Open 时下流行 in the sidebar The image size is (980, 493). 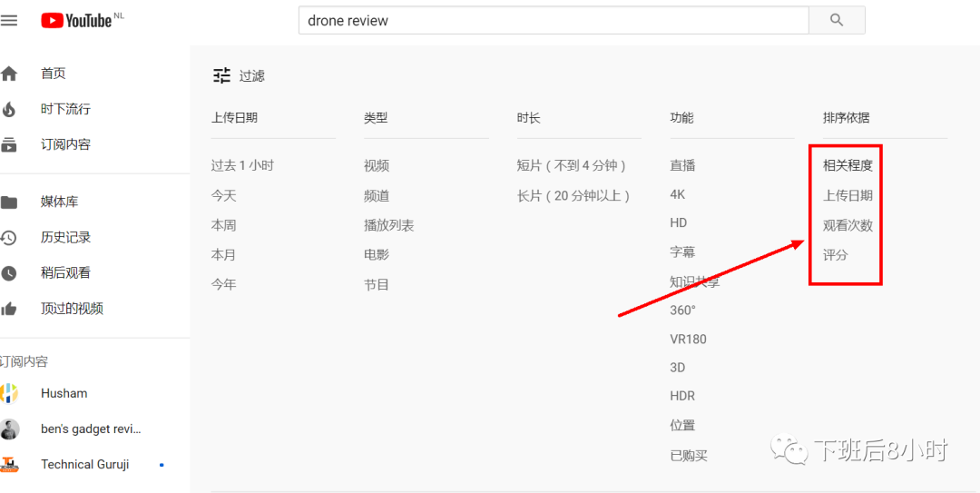[65, 110]
